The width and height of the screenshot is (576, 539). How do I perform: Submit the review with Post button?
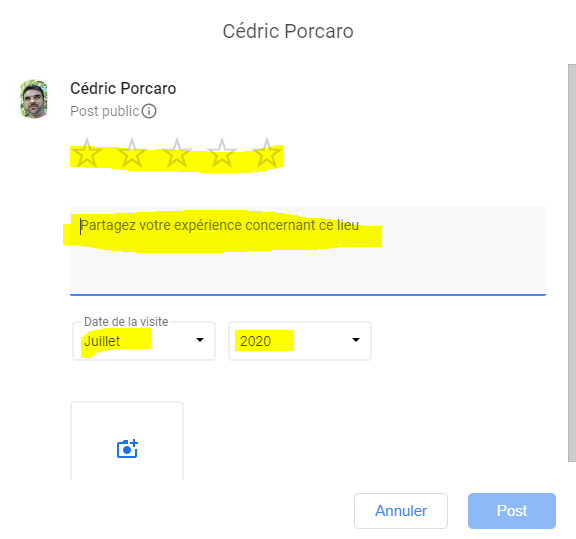[512, 511]
